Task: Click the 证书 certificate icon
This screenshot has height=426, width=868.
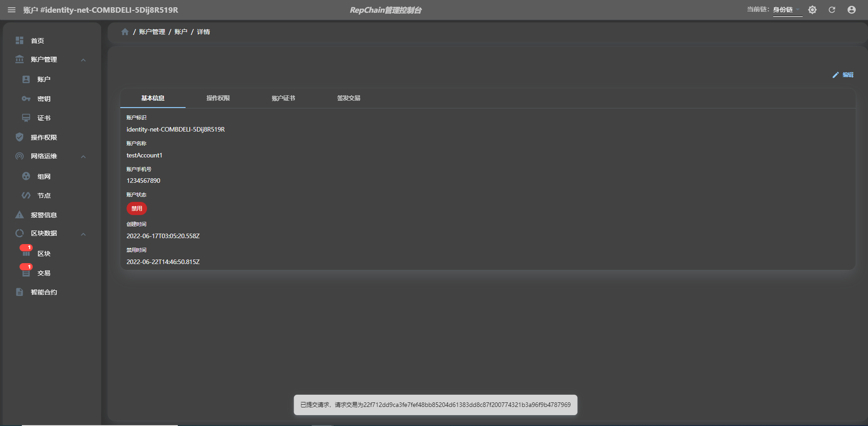Action: pyautogui.click(x=26, y=118)
